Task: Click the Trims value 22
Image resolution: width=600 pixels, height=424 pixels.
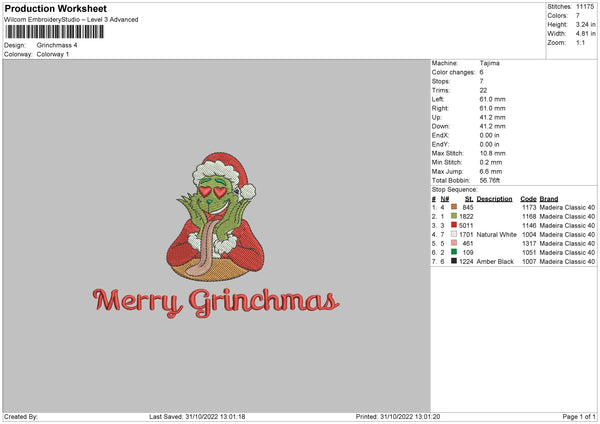Action: [483, 90]
